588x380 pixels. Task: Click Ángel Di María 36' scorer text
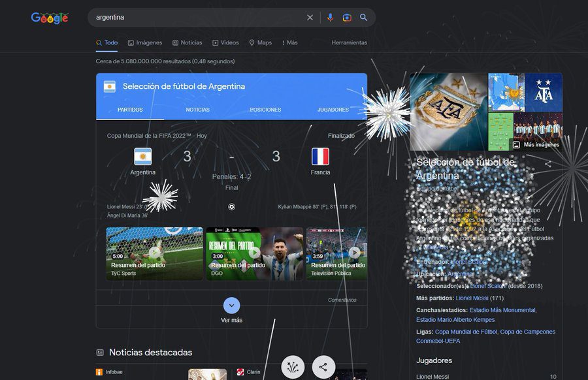pos(127,215)
